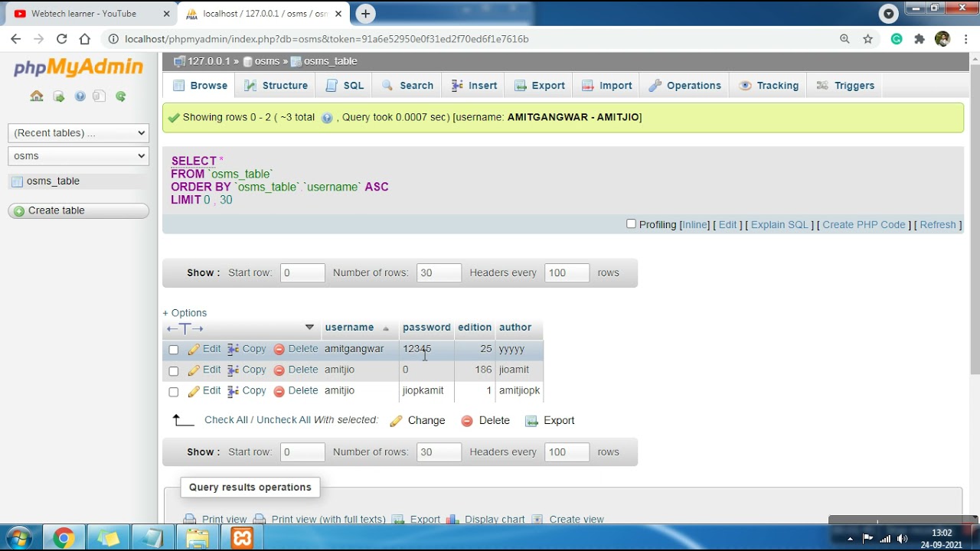This screenshot has width=980, height=551.
Task: Click the Inline edit link
Action: click(x=695, y=225)
